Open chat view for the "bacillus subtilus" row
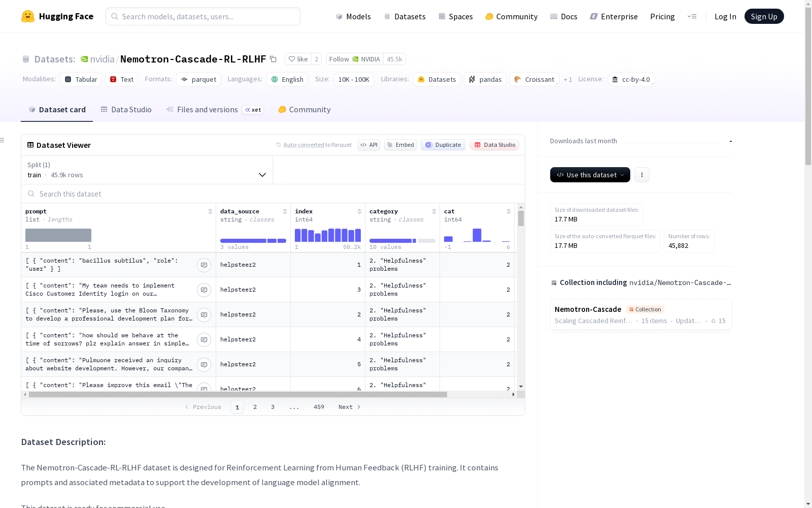Image resolution: width=812 pixels, height=508 pixels. point(204,265)
